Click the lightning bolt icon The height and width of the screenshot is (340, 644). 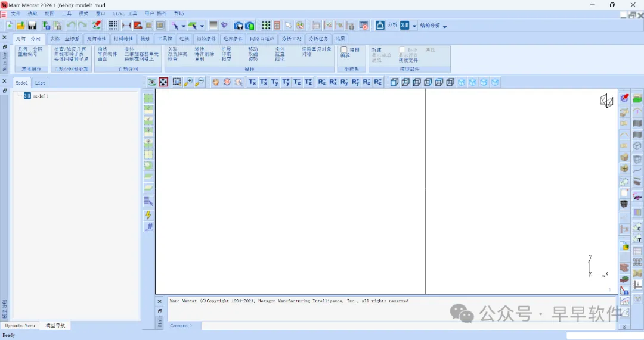click(x=148, y=215)
